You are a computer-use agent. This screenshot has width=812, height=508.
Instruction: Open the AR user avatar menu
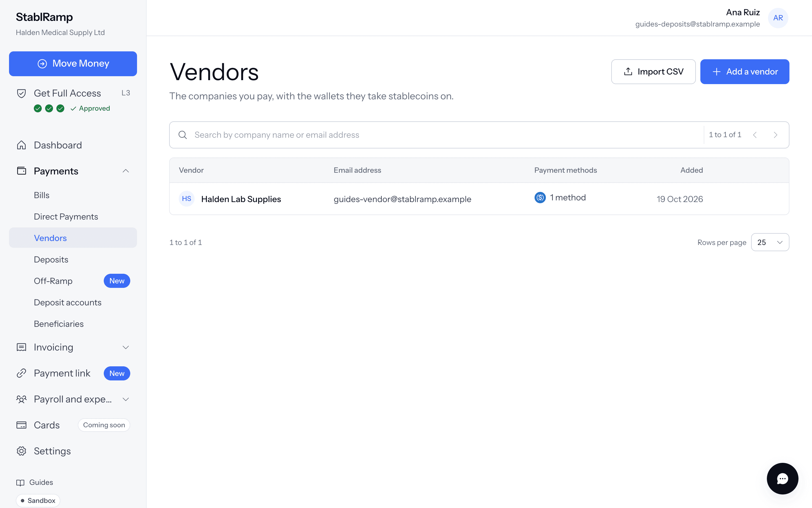tap(778, 18)
